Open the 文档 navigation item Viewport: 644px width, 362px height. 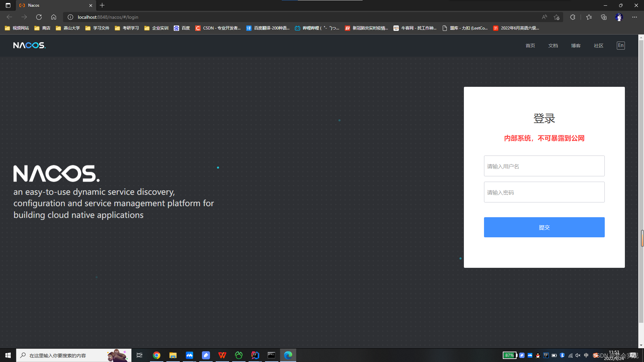click(x=553, y=46)
